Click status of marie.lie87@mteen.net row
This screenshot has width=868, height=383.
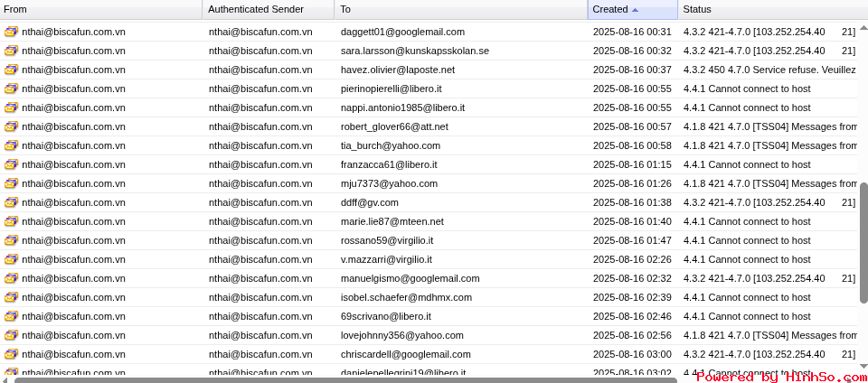[747, 221]
